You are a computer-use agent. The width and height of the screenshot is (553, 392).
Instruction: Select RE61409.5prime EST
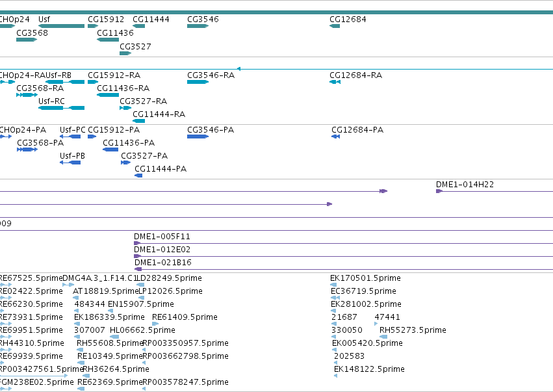click(x=155, y=324)
